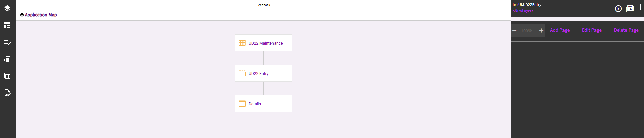
Task: Click the Feedback link at top
Action: point(263,5)
